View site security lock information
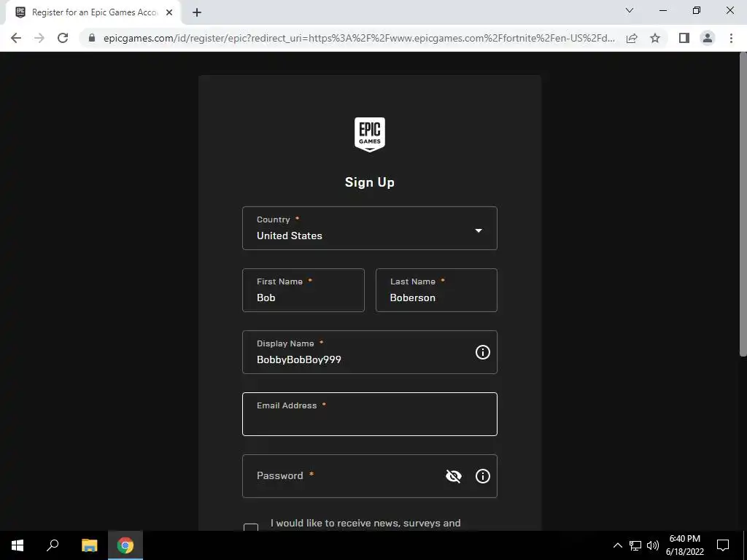Viewport: 747px width, 560px height. (x=92, y=38)
